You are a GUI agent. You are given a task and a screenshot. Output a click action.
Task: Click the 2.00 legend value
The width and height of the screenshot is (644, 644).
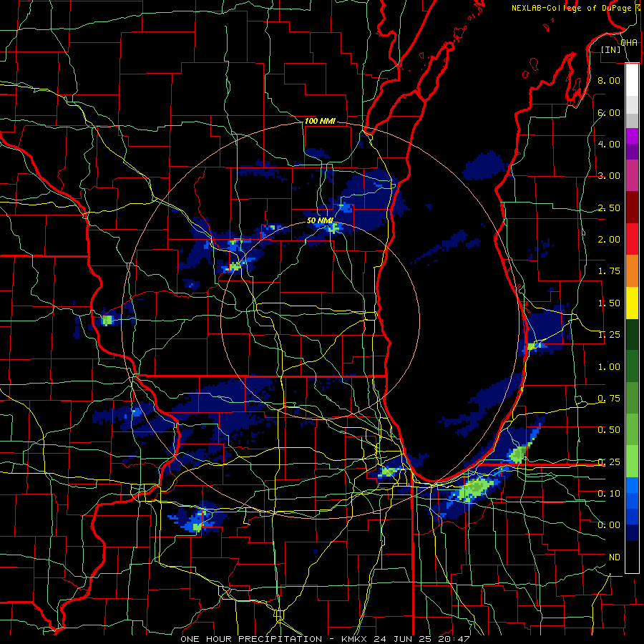click(x=609, y=240)
